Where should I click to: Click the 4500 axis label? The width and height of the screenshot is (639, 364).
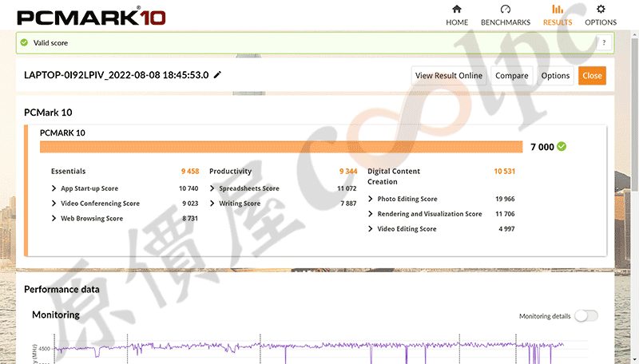point(45,349)
